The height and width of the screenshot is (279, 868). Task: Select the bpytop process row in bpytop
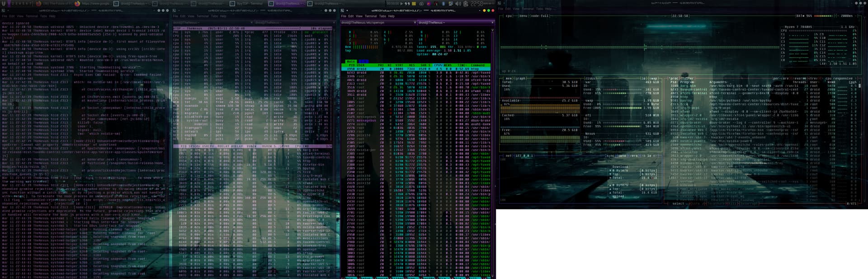click(x=764, y=100)
